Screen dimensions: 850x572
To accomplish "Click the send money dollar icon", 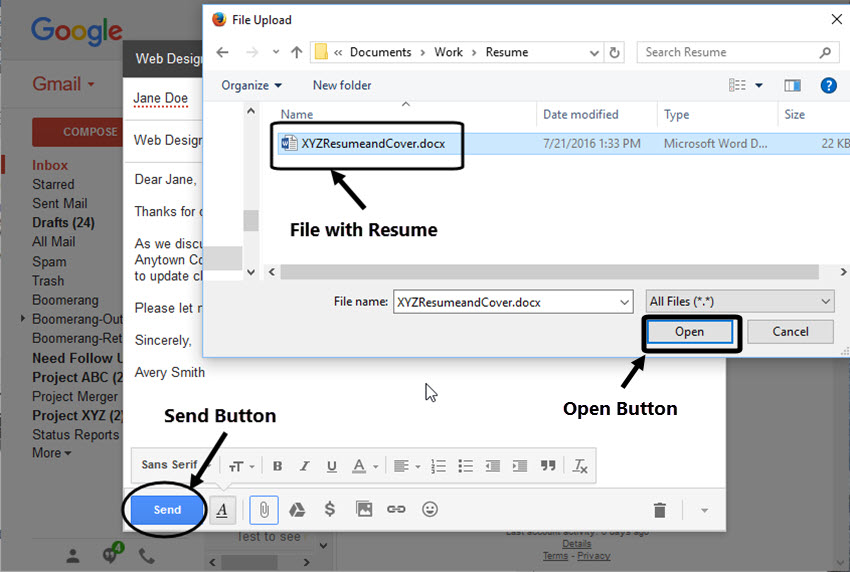I will 330,509.
